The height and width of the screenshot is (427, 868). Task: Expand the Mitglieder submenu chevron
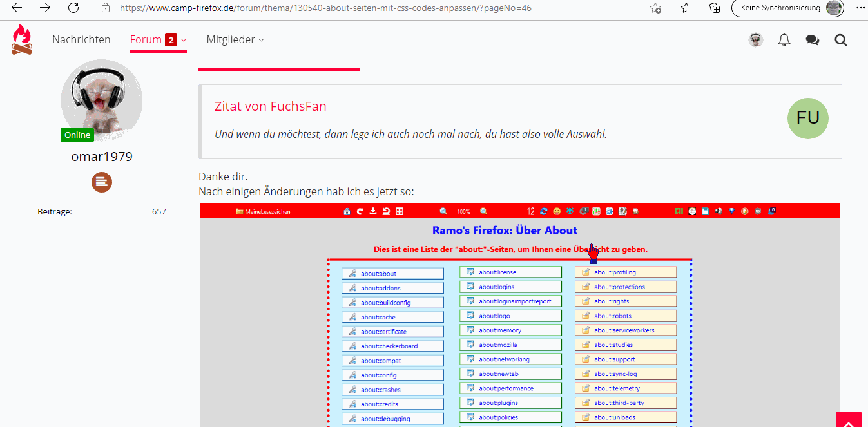tap(261, 40)
